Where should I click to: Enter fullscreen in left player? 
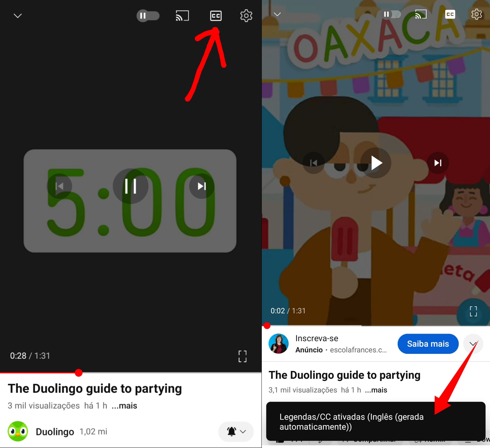(242, 356)
